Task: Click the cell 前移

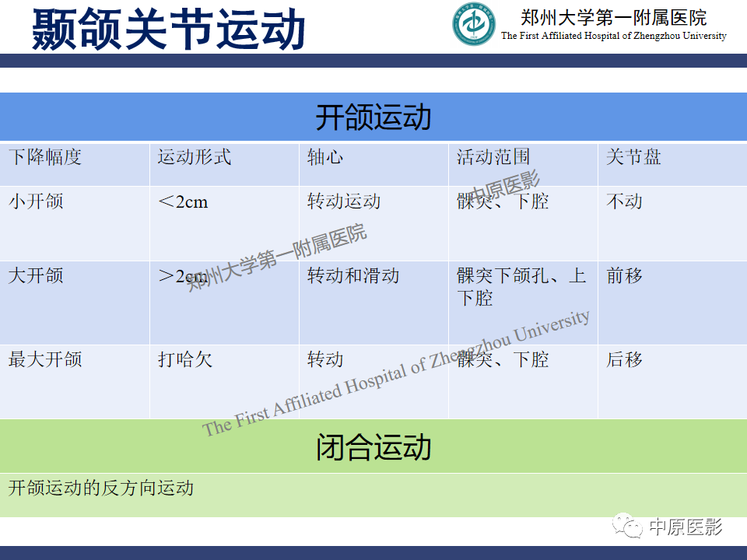Action: 624,275
